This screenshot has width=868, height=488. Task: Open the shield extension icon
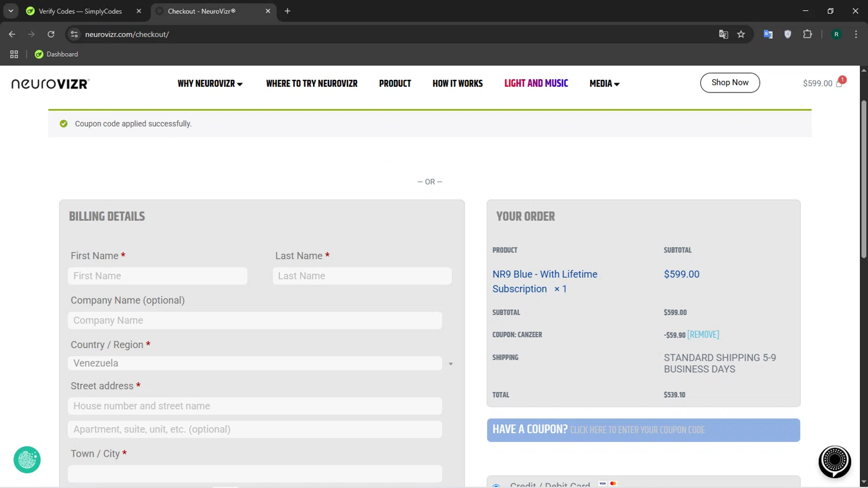(788, 34)
